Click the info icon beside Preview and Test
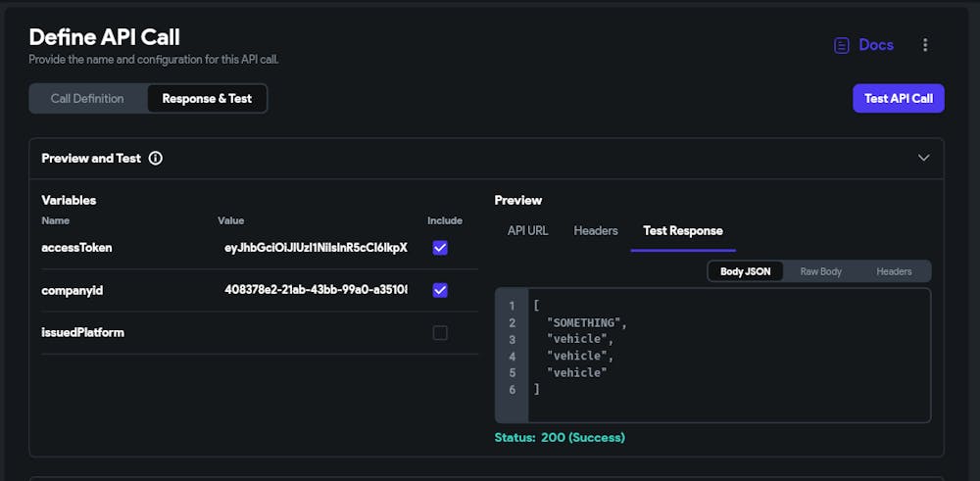Image resolution: width=980 pixels, height=481 pixels. (x=156, y=159)
